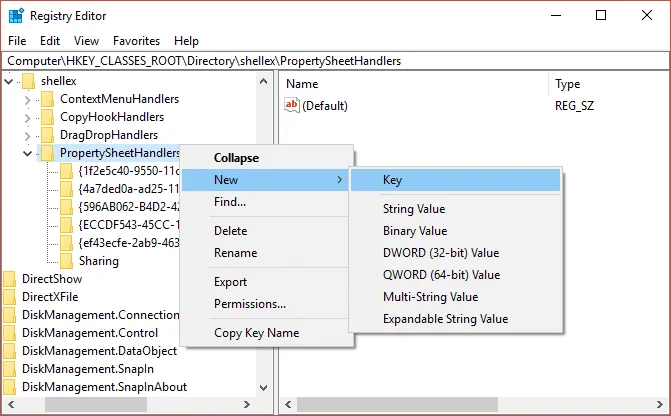Click values pane horizontal scrollbar right arrow
The image size is (671, 416).
point(659,404)
